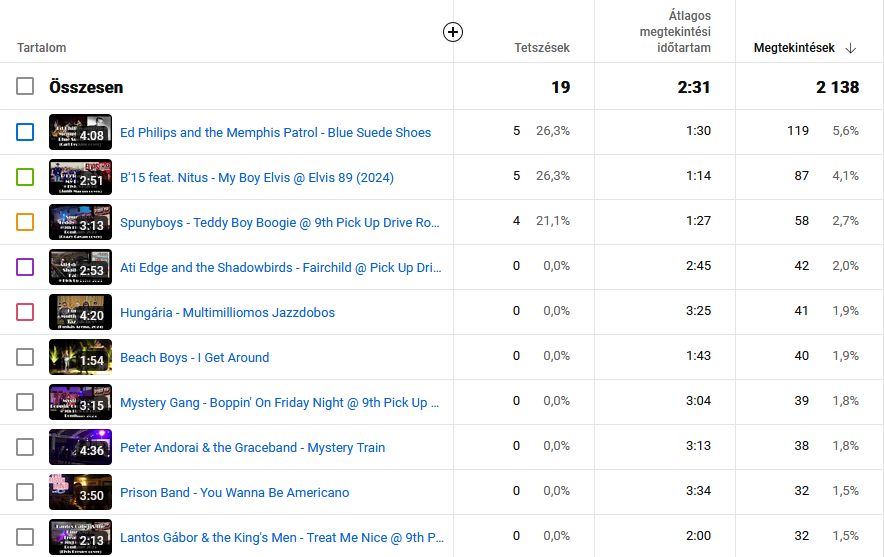Select the checkbox for Beach Boys video
The image size is (884, 557).
[25, 357]
